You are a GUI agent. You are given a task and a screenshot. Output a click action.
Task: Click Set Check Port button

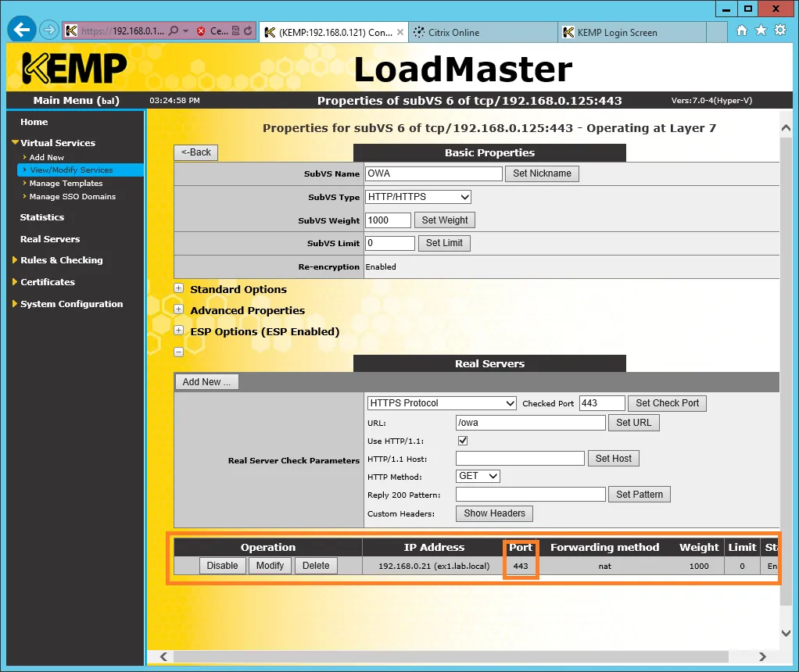[667, 403]
